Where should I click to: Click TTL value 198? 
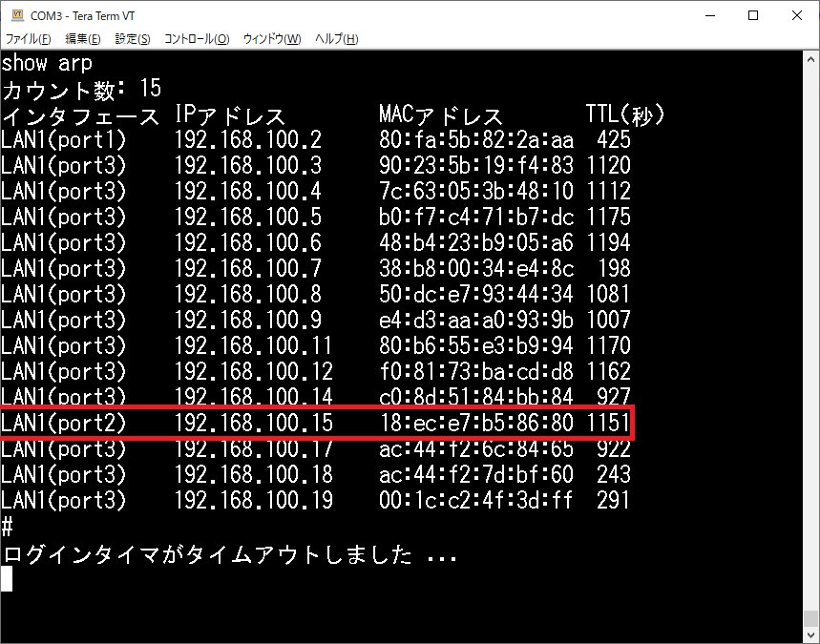point(614,269)
